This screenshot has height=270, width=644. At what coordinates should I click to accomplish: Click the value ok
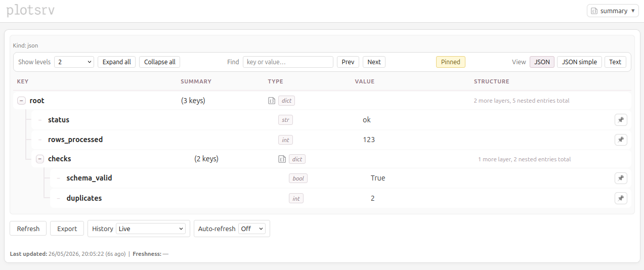(367, 120)
